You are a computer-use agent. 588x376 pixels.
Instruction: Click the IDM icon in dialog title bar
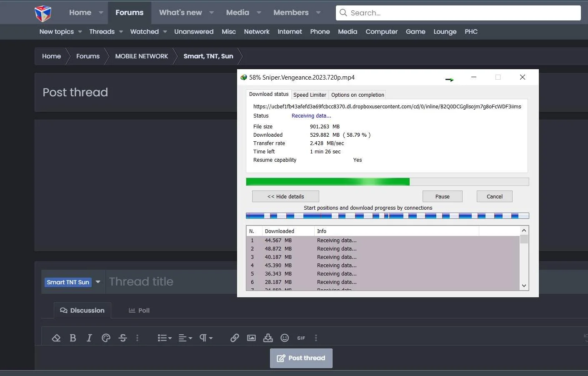coord(244,78)
